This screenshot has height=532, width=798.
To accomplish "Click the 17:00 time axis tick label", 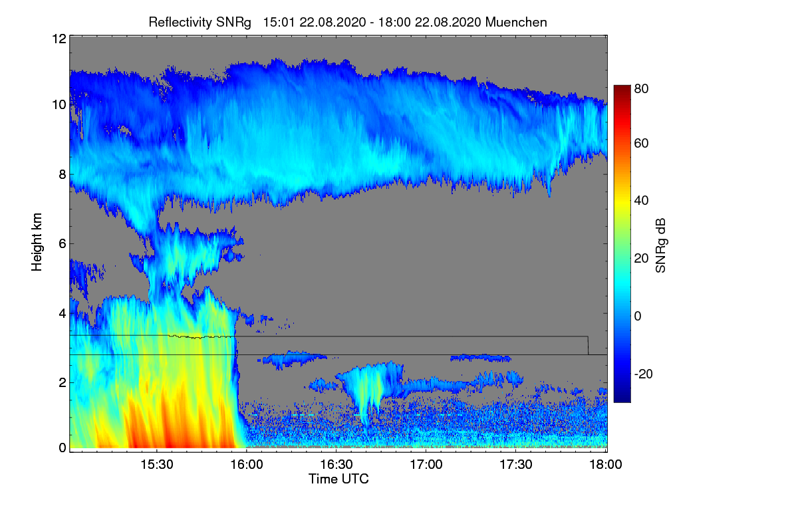I will 426,465.
